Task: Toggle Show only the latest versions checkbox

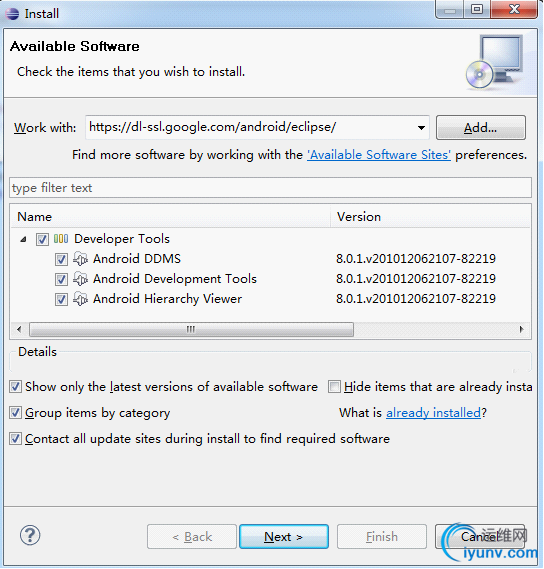Action: [15, 387]
